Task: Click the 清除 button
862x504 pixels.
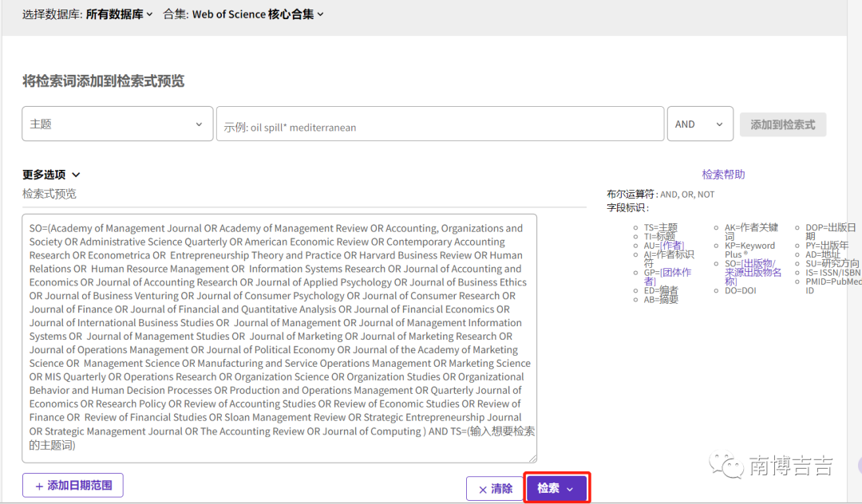Action: pyautogui.click(x=495, y=489)
